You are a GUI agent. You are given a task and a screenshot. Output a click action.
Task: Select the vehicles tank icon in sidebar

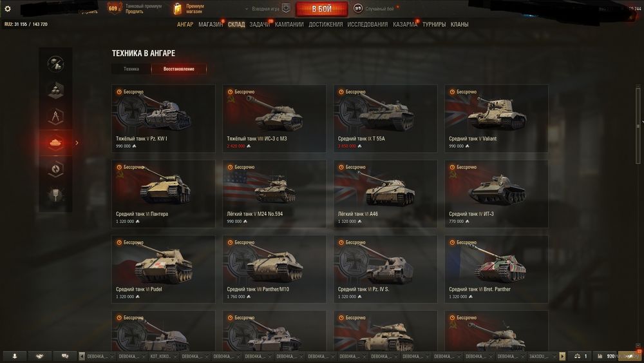pyautogui.click(x=55, y=142)
